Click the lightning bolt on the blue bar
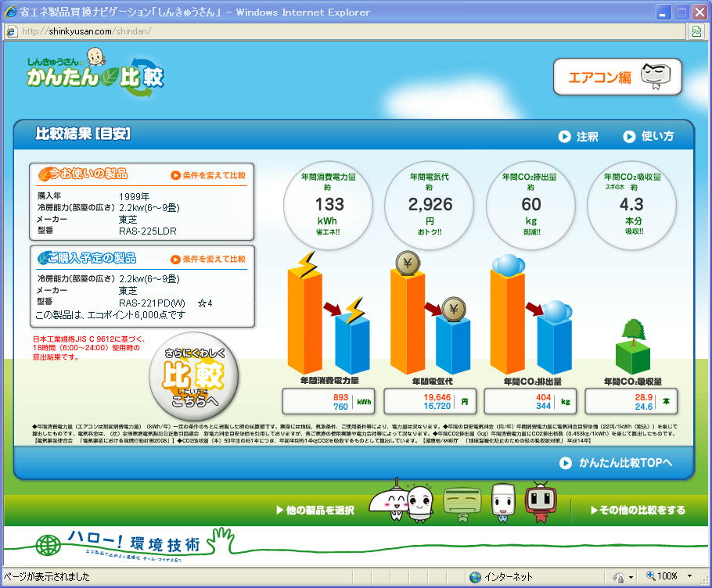This screenshot has width=712, height=588. point(354,310)
